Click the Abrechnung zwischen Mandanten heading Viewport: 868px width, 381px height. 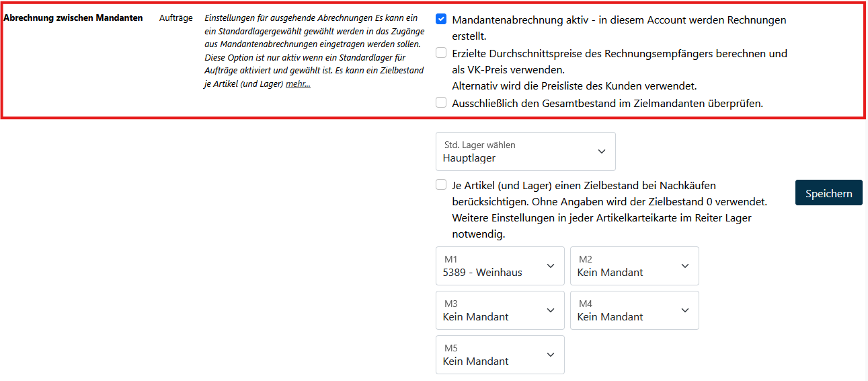click(73, 18)
